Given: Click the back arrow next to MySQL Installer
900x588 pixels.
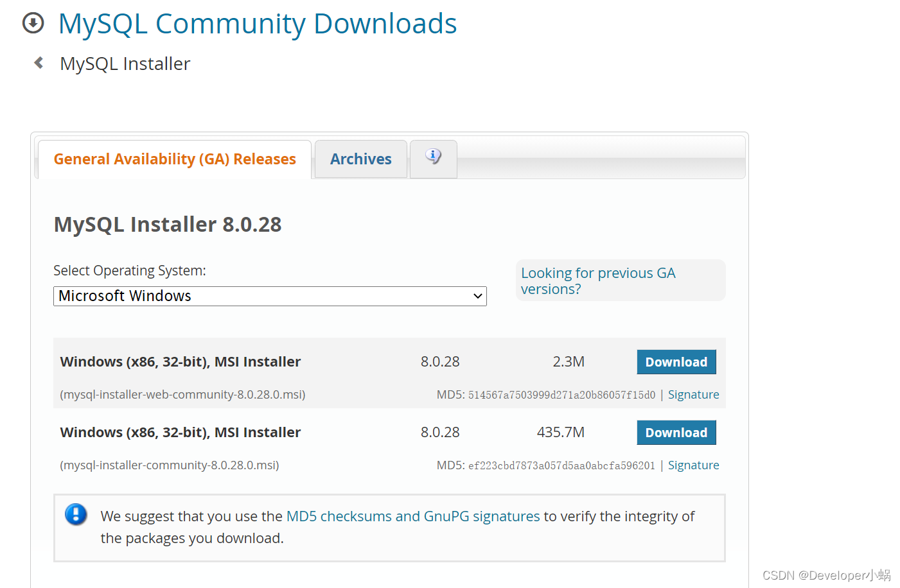Looking at the screenshot, I should pos(39,63).
